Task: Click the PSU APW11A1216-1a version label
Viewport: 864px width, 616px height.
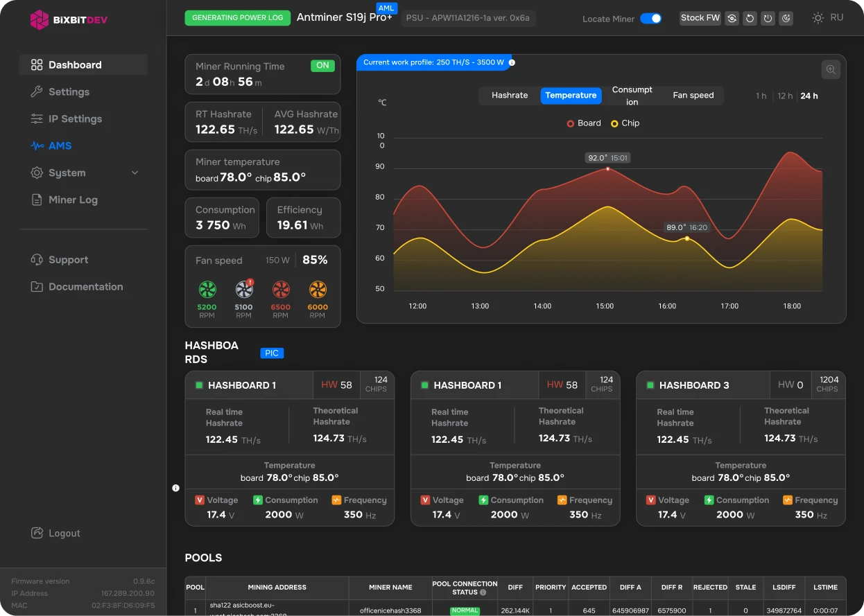Action: click(468, 18)
